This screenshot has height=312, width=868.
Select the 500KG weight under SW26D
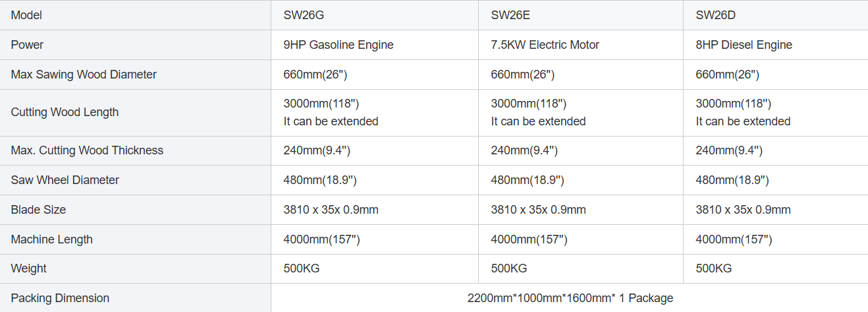(x=714, y=268)
